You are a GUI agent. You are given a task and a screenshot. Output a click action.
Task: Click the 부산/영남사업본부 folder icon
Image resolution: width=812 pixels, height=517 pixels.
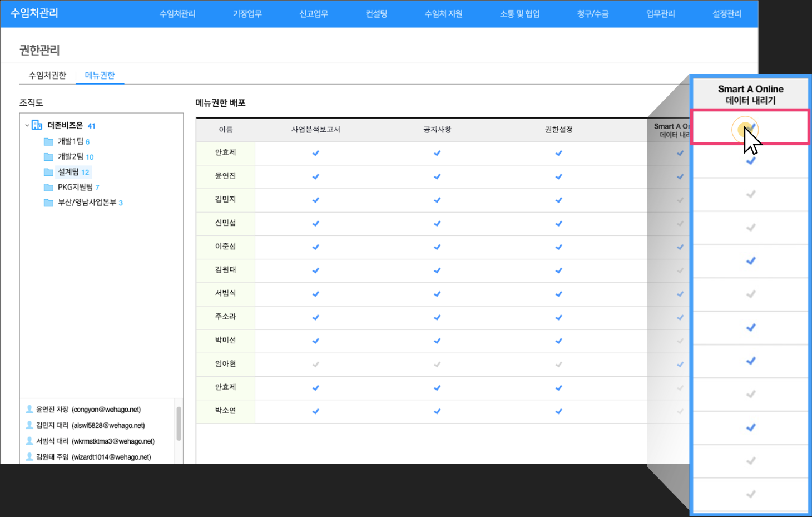[x=48, y=203]
